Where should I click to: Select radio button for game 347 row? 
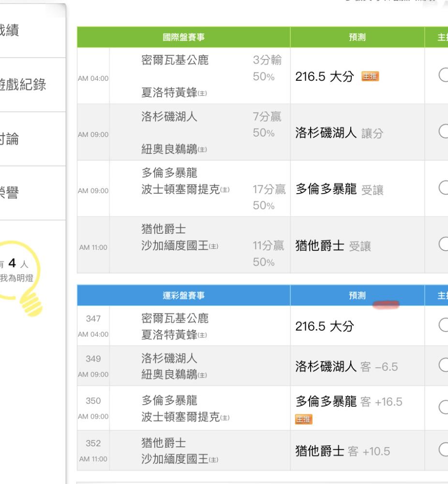pos(444,325)
